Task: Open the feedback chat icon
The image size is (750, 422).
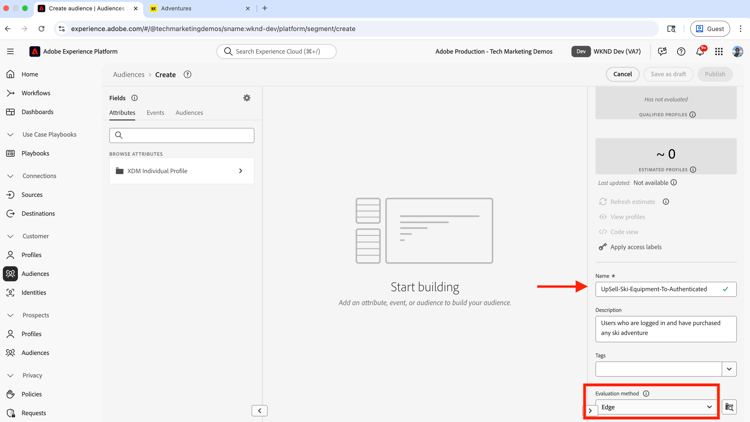Action: (662, 51)
